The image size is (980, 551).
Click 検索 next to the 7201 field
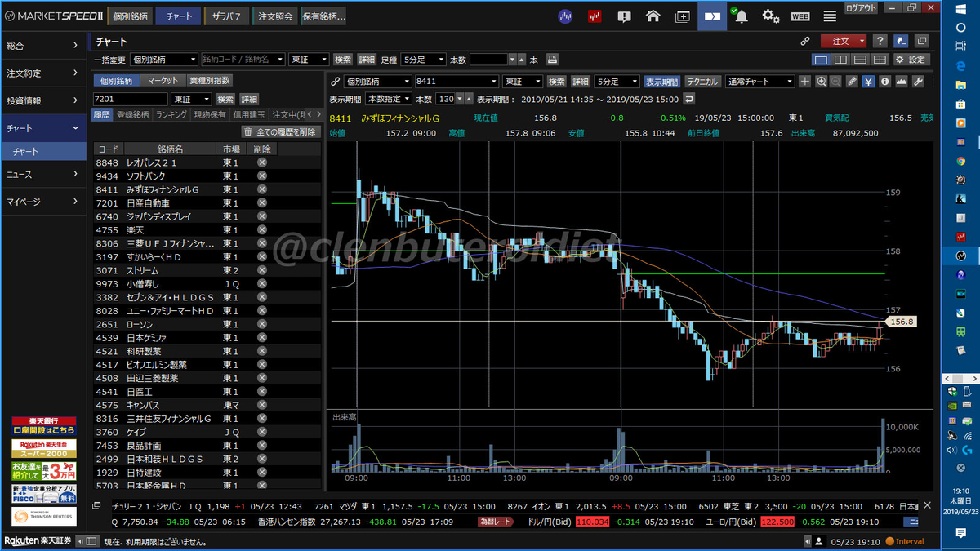pyautogui.click(x=225, y=99)
